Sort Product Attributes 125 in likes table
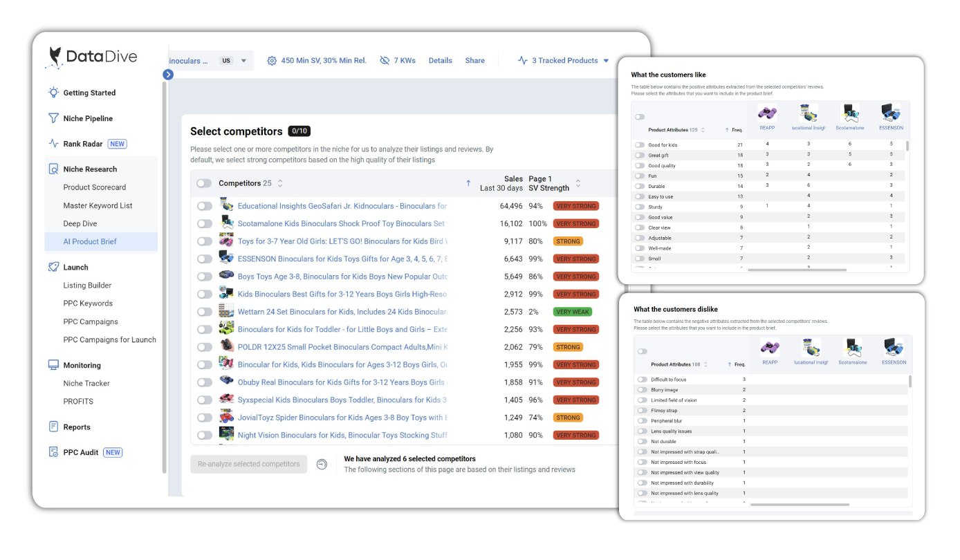The height and width of the screenshot is (560, 960). click(703, 130)
